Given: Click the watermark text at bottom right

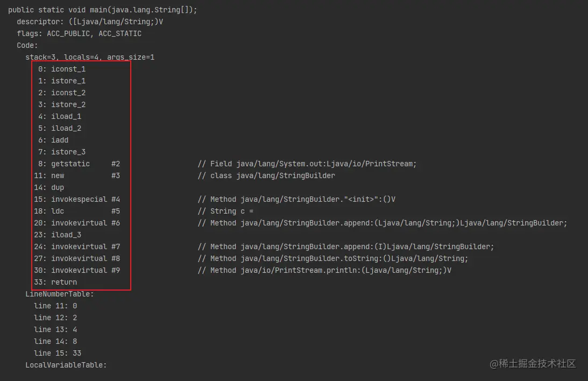Looking at the screenshot, I should (x=533, y=364).
